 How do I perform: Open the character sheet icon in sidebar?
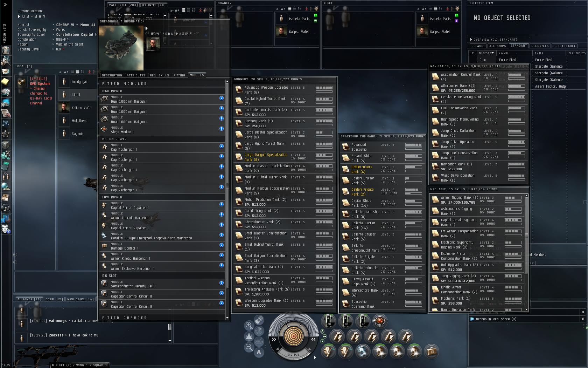(6, 50)
